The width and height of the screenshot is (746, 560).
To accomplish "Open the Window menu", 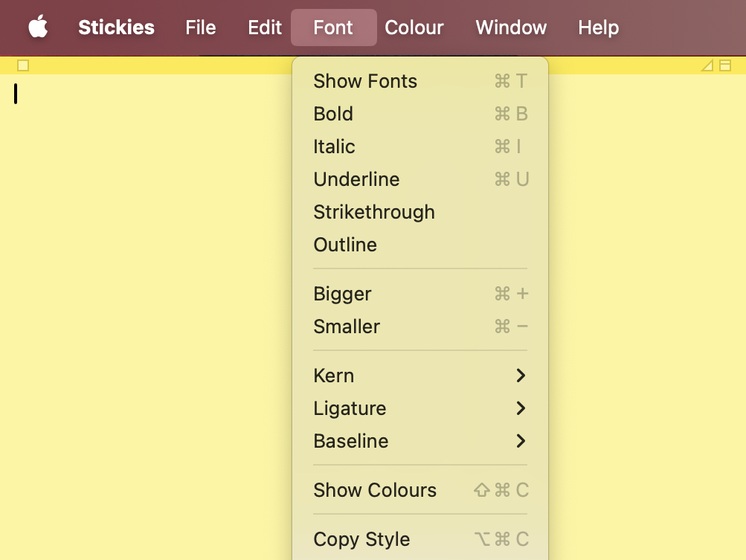I will 510,28.
